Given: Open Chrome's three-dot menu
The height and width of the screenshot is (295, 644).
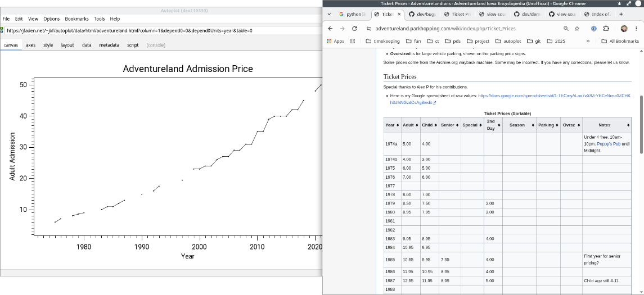Looking at the screenshot, I should [x=636, y=29].
